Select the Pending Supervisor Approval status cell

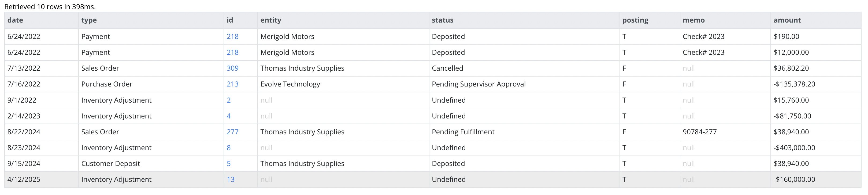pos(524,84)
